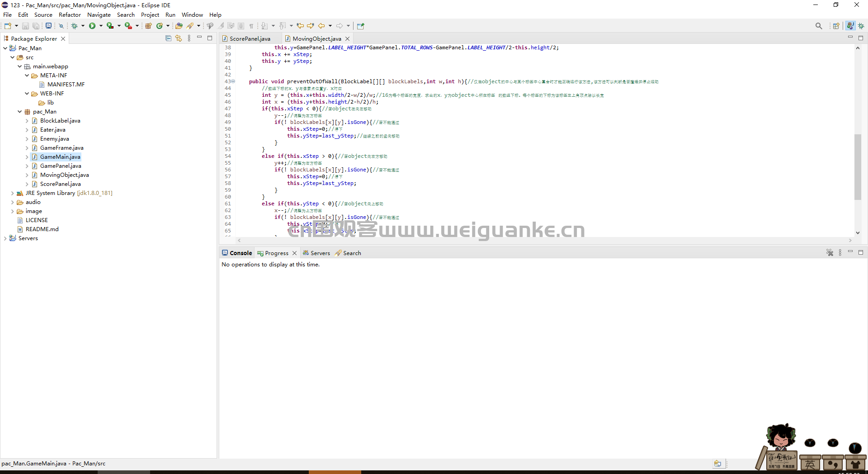Collapse the Pac_Man project node
Viewport: 868px width, 474px height.
(x=5, y=48)
